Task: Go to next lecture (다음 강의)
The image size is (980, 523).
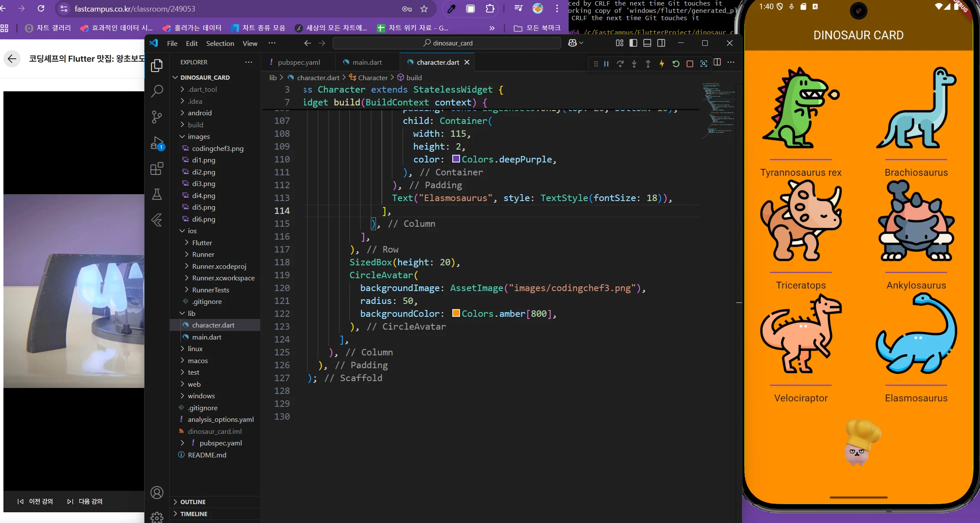Action: [85, 501]
